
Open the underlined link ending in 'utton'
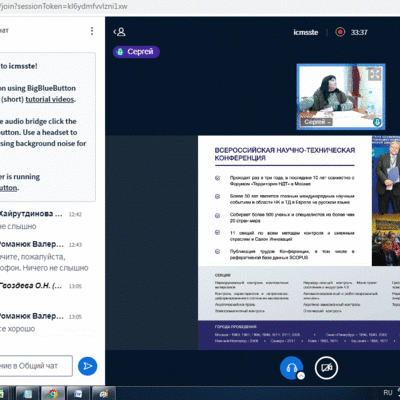pos(9,188)
